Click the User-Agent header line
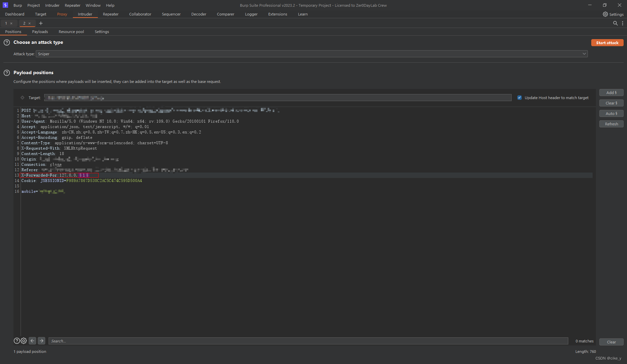This screenshot has height=364, width=627. coord(130,121)
